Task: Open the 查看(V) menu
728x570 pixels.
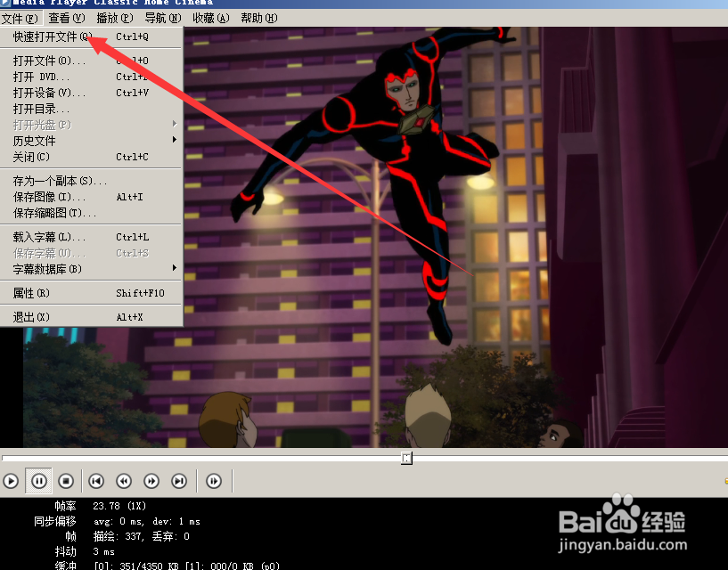Action: pos(67,18)
